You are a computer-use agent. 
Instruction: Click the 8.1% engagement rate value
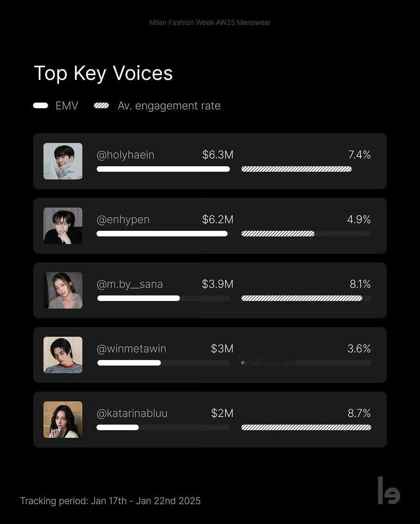point(360,284)
